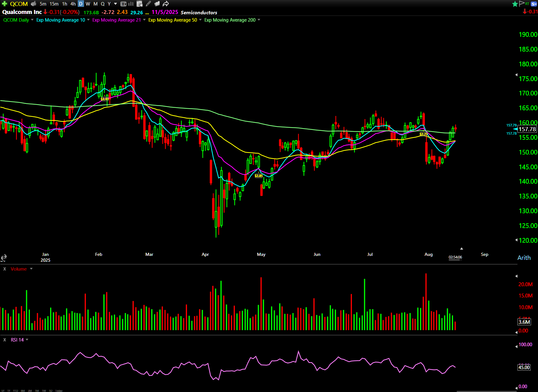The width and height of the screenshot is (538, 392).
Task: Set chart range to 1Y
Action: (9, 390)
